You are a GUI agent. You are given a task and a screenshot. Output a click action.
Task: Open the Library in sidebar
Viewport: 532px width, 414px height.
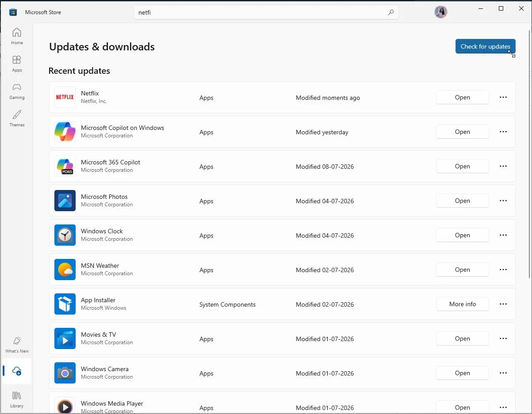(x=17, y=399)
